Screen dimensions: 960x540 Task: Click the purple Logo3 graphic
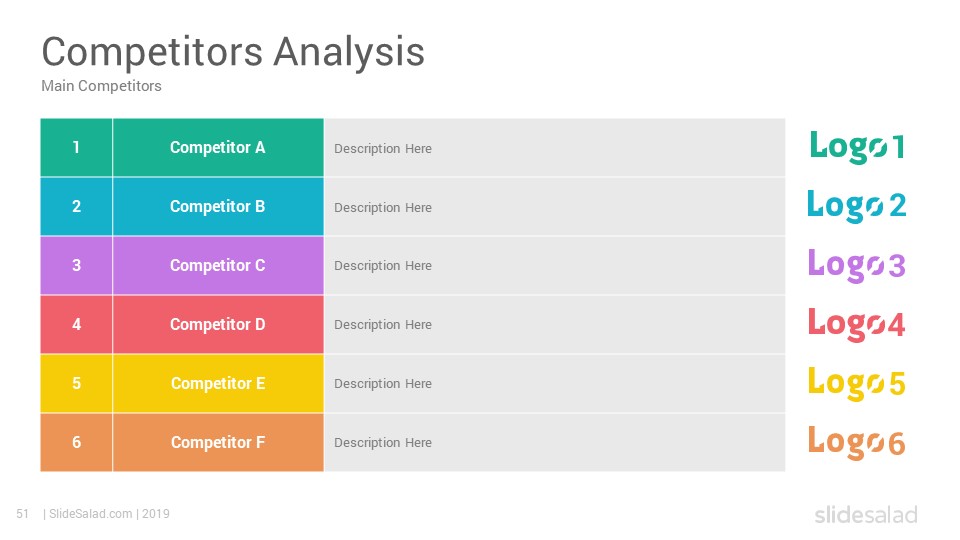pyautogui.click(x=857, y=265)
